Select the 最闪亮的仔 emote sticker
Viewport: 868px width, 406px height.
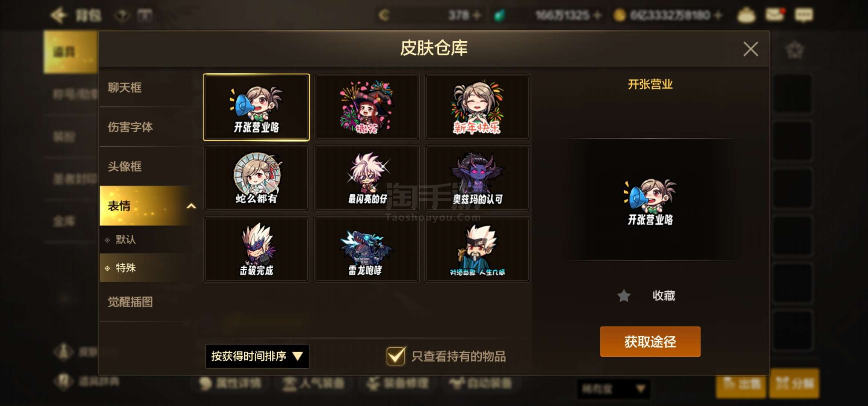pyautogui.click(x=367, y=178)
